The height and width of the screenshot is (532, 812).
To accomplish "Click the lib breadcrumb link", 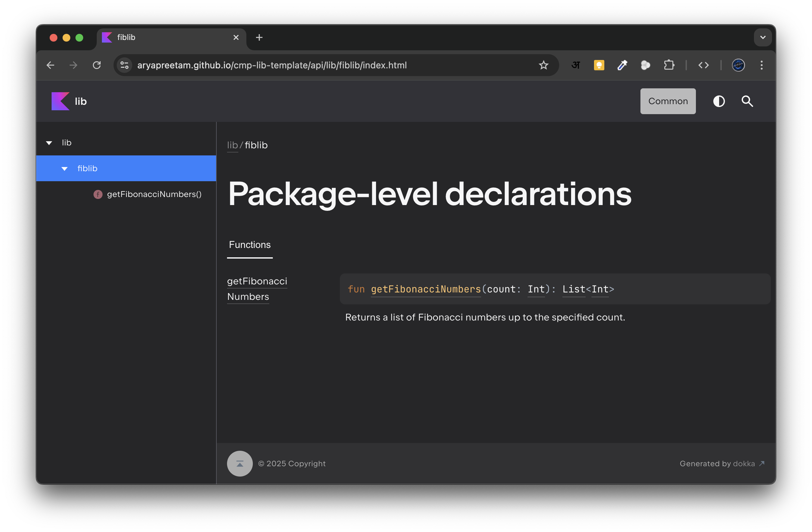I will pyautogui.click(x=232, y=145).
